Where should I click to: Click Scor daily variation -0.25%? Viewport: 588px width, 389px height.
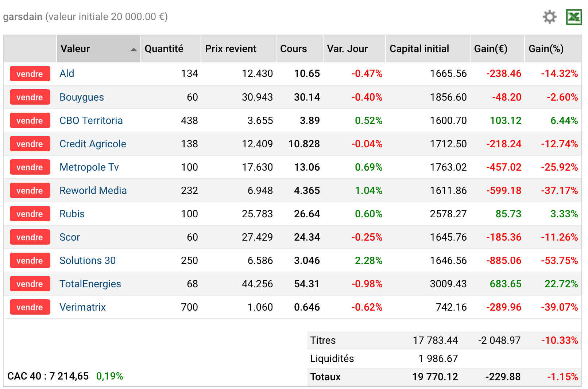pos(367,237)
